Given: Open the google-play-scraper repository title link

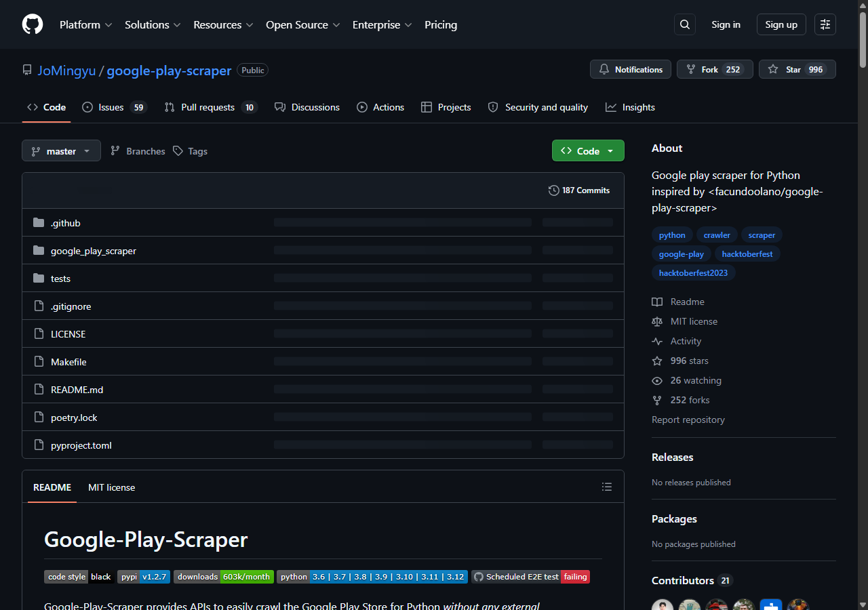Looking at the screenshot, I should coord(169,70).
